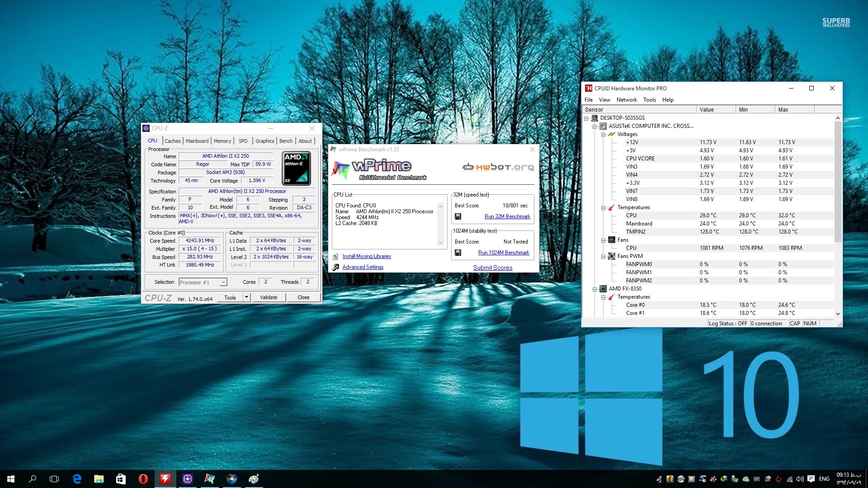Open the wPrime taskbar icon
Screen dimensions: 868x488
pos(209,479)
